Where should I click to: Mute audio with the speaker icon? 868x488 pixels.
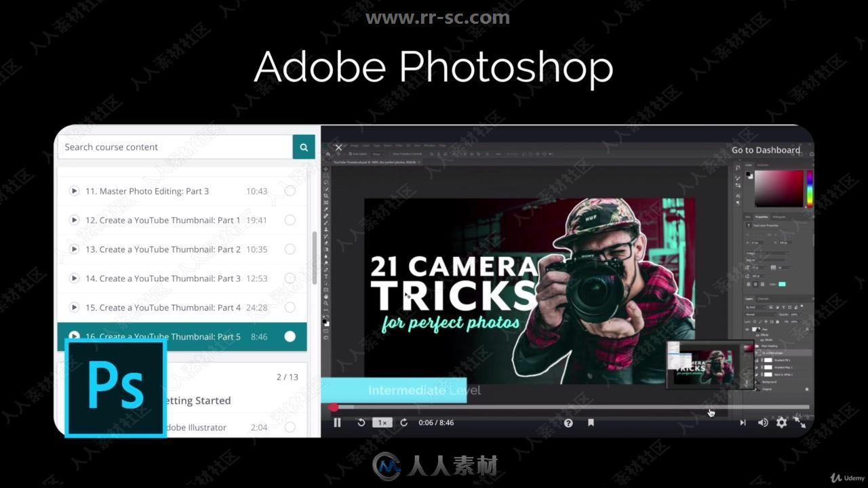[x=762, y=422]
